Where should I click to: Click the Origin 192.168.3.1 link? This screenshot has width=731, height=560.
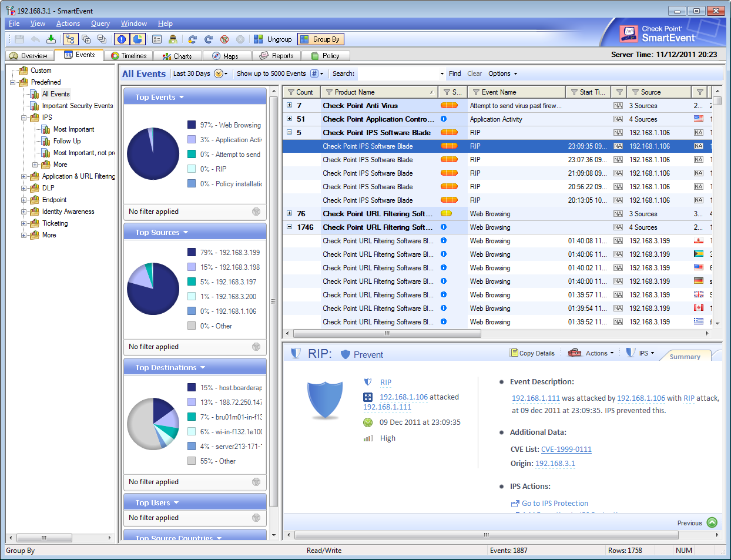click(x=555, y=464)
